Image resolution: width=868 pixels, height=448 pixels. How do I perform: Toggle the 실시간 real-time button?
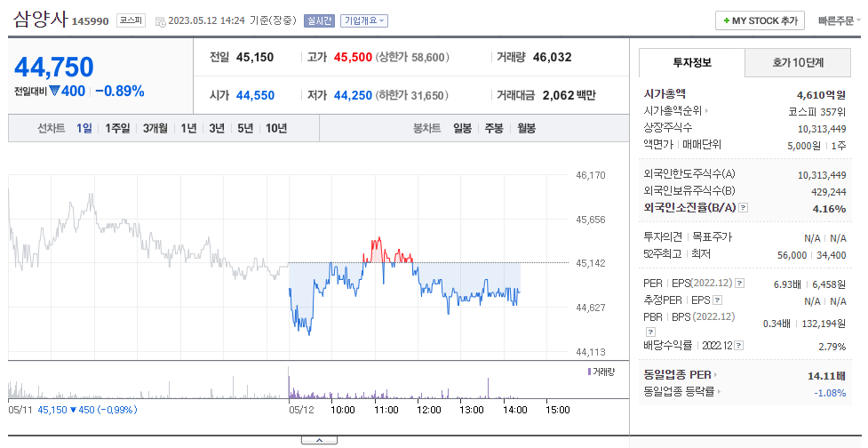[x=319, y=21]
